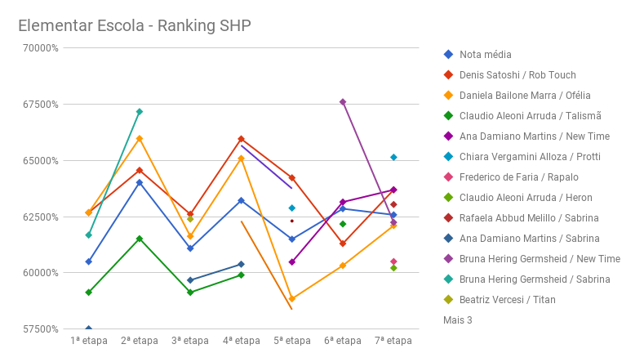644x362 pixels.
Task: Click the orange lowest data point at 5ª etapa
Action: [x=292, y=299]
